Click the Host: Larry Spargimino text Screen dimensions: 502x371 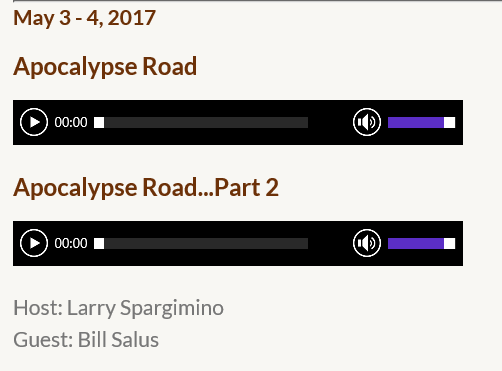[x=118, y=308]
